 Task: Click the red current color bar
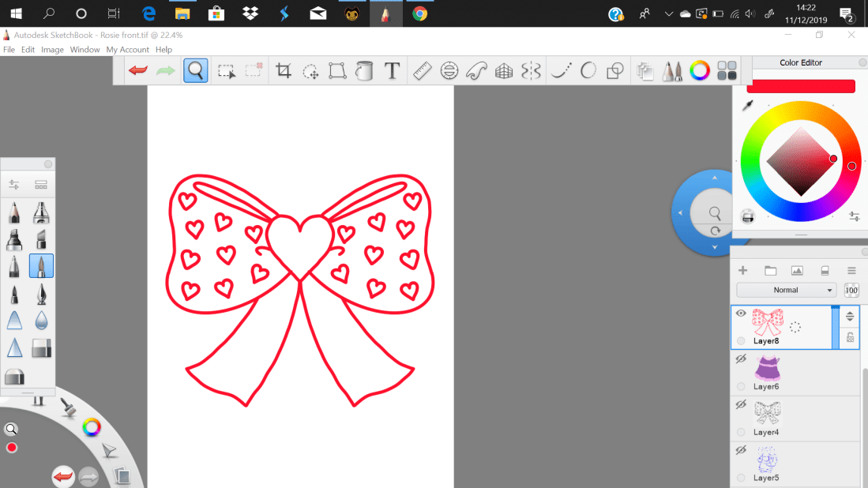(x=800, y=86)
